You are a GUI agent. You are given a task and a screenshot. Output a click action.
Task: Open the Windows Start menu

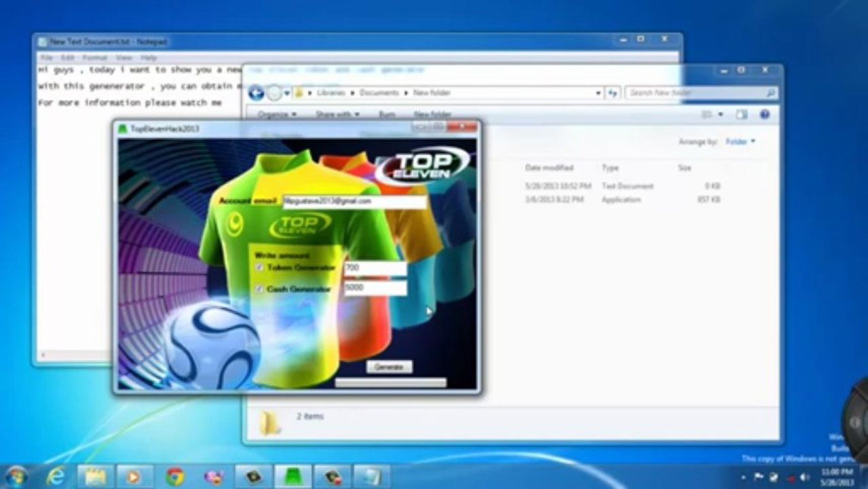point(16,477)
